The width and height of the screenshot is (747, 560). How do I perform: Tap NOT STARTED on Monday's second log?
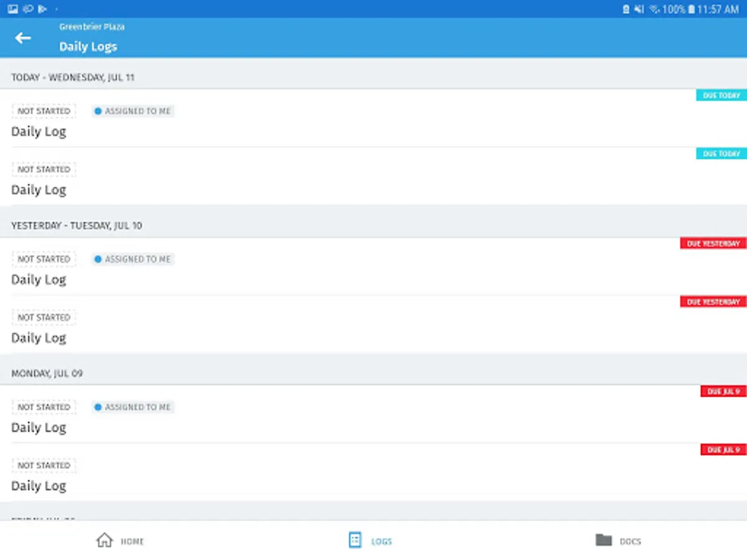tap(44, 465)
